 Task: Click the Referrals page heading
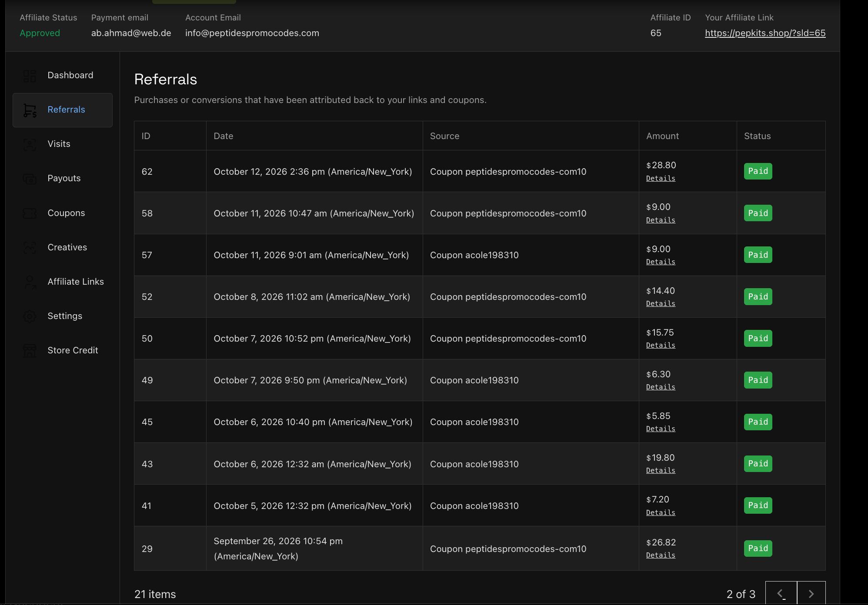click(166, 79)
